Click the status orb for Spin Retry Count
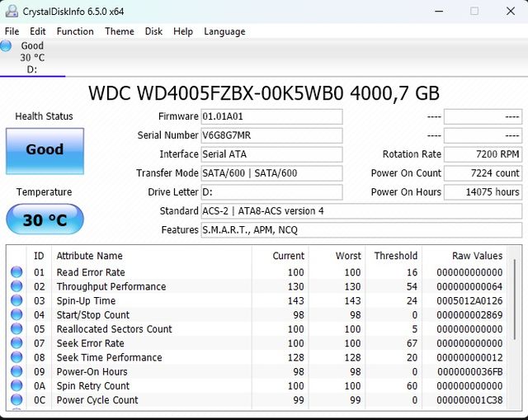 (16, 385)
